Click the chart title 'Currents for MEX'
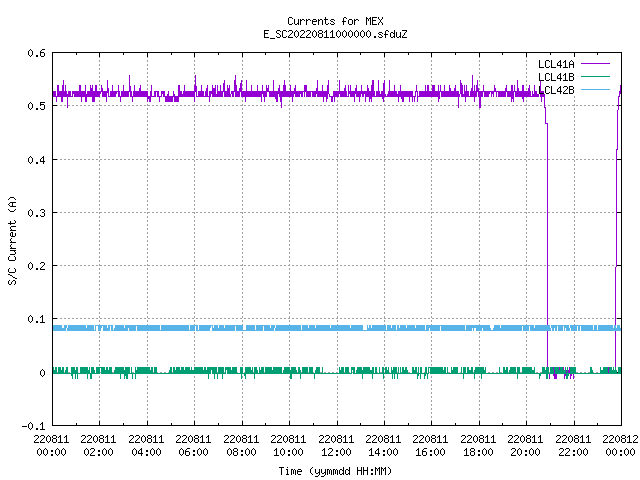 pos(335,21)
